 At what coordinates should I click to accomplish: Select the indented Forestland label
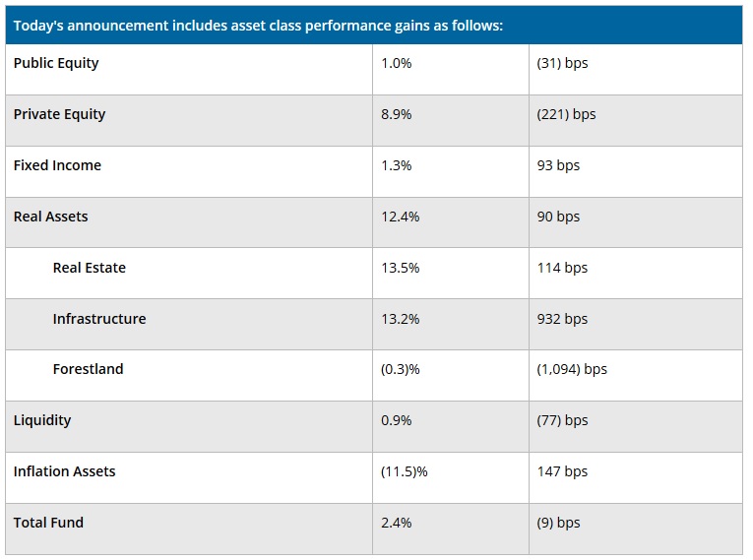[89, 369]
